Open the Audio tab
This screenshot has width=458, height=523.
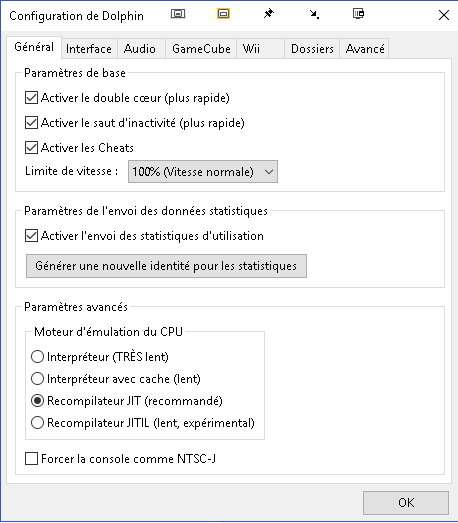click(x=139, y=49)
